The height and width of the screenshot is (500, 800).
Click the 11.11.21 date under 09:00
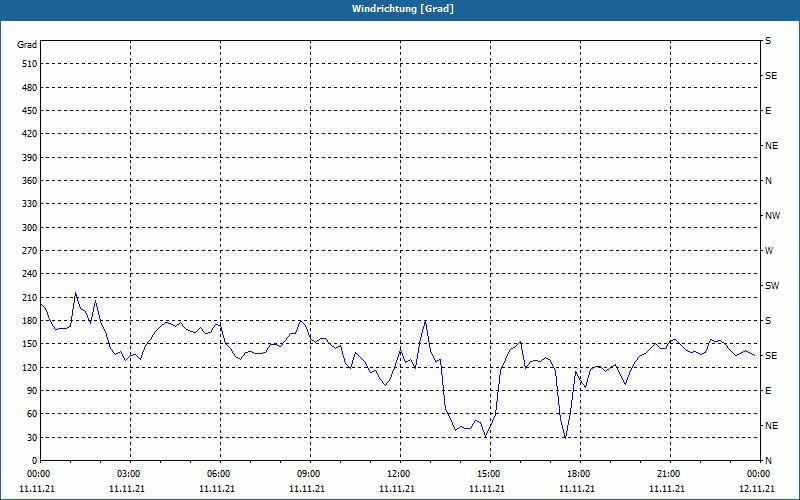tap(307, 489)
